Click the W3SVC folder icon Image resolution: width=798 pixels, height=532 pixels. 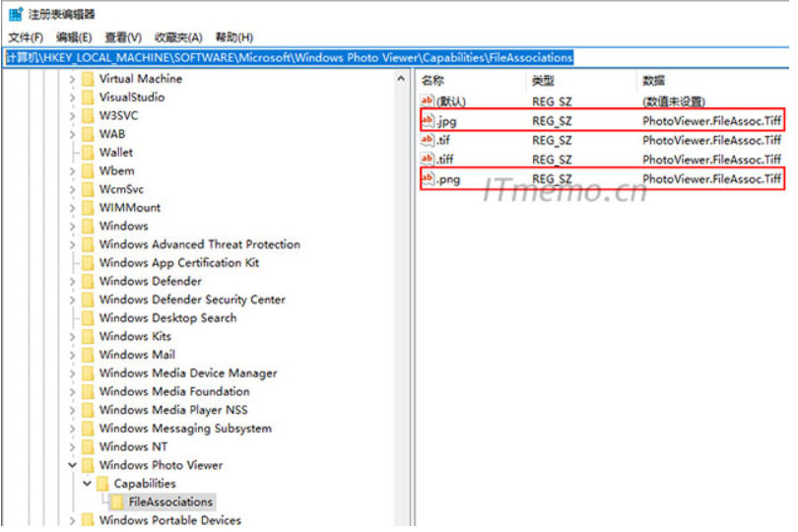click(x=88, y=116)
